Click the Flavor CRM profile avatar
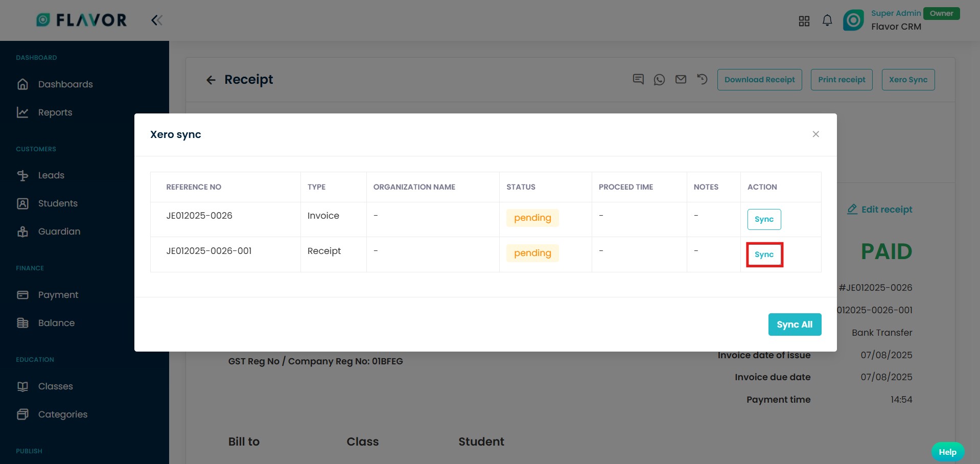The height and width of the screenshot is (464, 980). pos(853,20)
